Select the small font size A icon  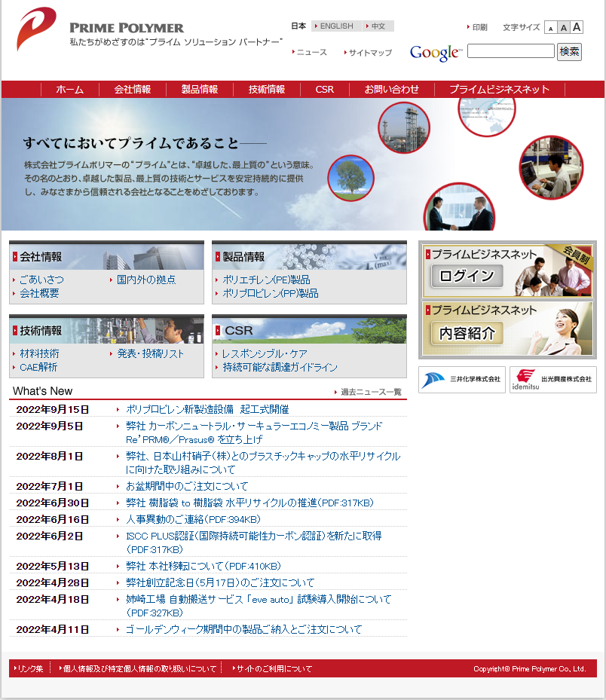tap(551, 28)
